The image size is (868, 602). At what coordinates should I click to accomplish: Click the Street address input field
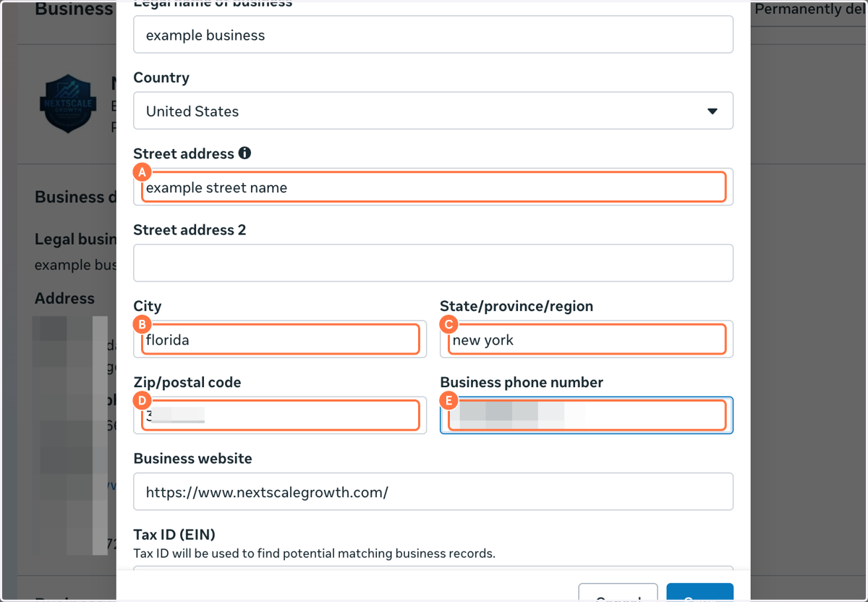click(433, 187)
